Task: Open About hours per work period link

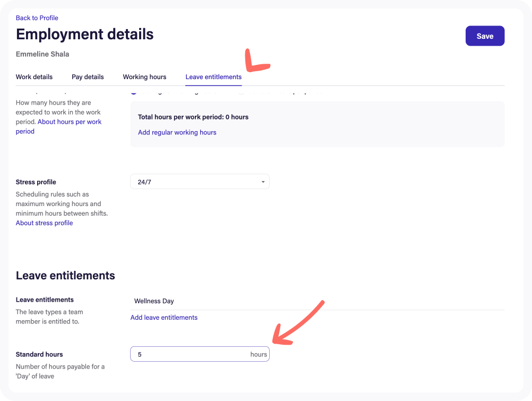Action: click(69, 122)
